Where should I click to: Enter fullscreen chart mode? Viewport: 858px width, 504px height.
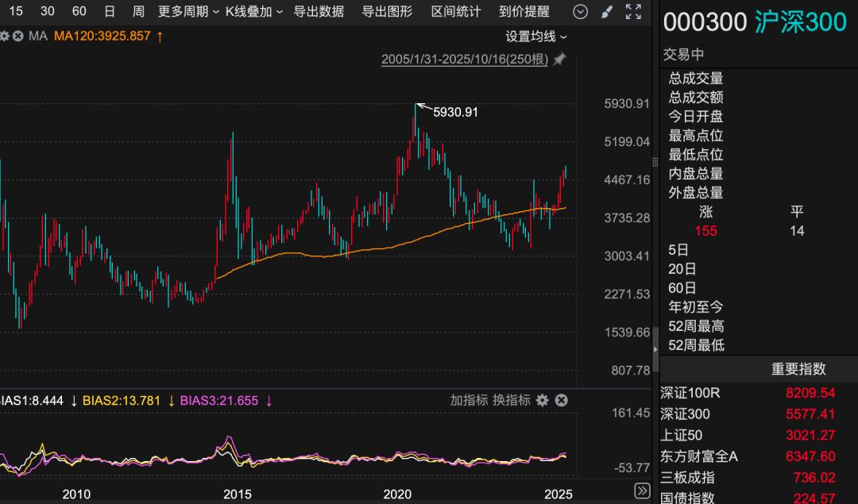coord(633,11)
